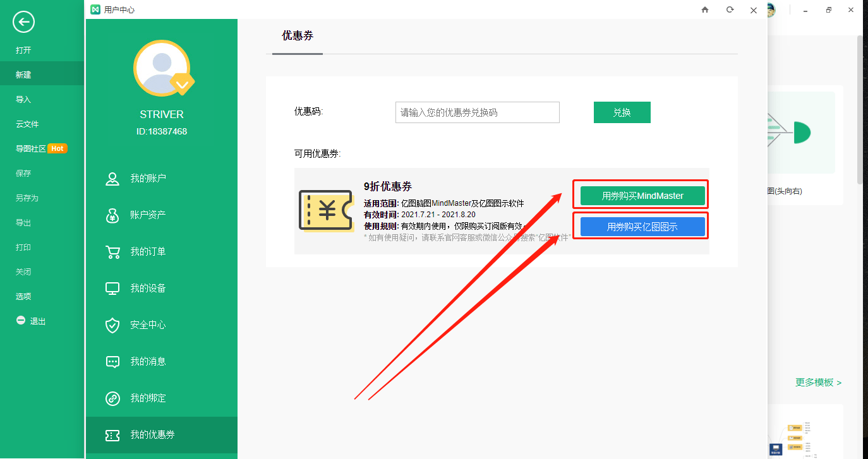Click the back arrow icon
This screenshot has width=868, height=459.
tap(23, 23)
